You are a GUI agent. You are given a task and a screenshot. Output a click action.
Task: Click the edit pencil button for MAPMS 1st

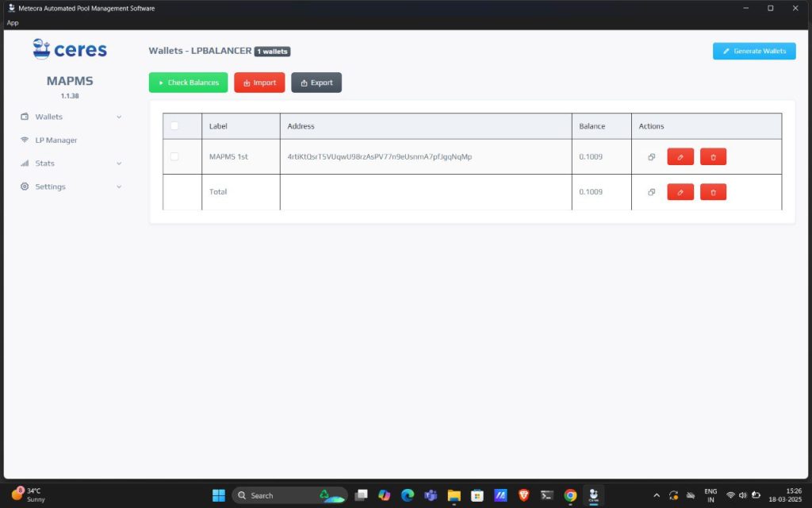pos(680,156)
